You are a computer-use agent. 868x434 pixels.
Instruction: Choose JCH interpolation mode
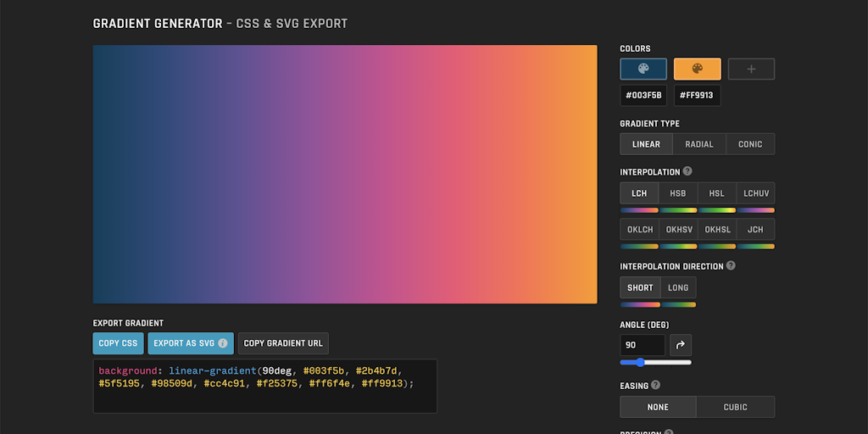pos(755,230)
